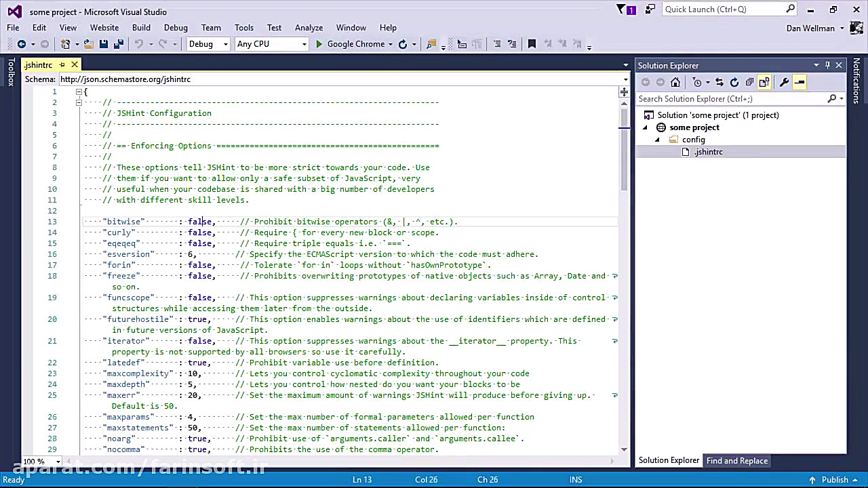
Task: Toggle bookmark icon in toolbar
Action: (532, 44)
